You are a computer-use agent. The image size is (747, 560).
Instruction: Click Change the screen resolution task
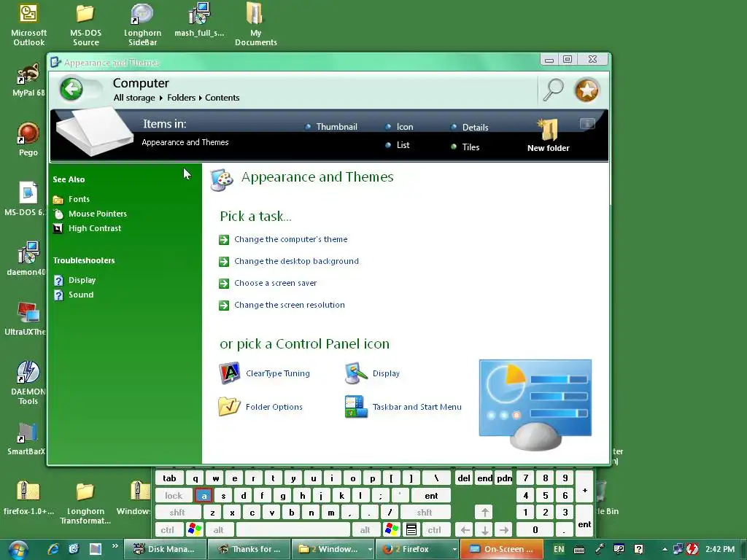pos(282,305)
